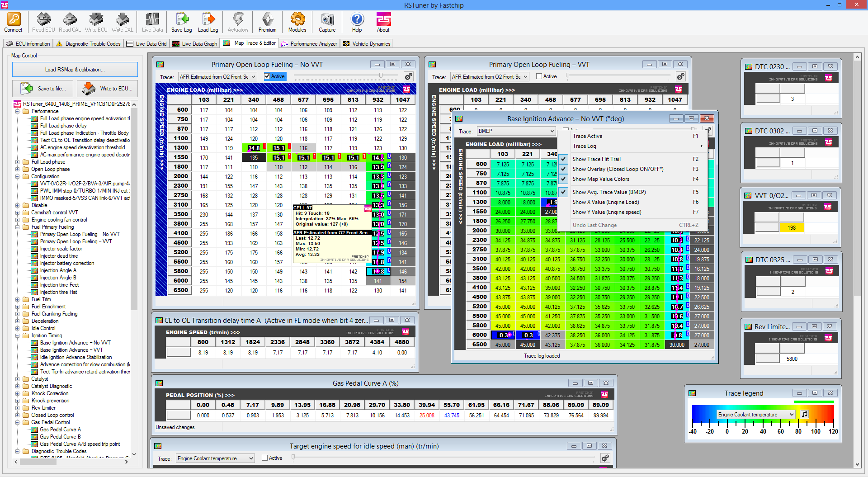
Task: Adjust trace slider in VVT fueling window
Action: [x=567, y=76]
